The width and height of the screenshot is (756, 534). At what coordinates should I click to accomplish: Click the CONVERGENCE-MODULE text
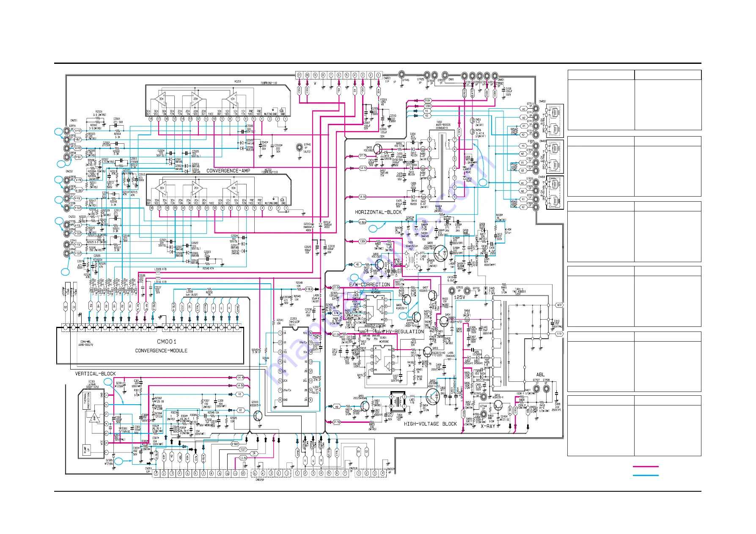[x=161, y=351]
